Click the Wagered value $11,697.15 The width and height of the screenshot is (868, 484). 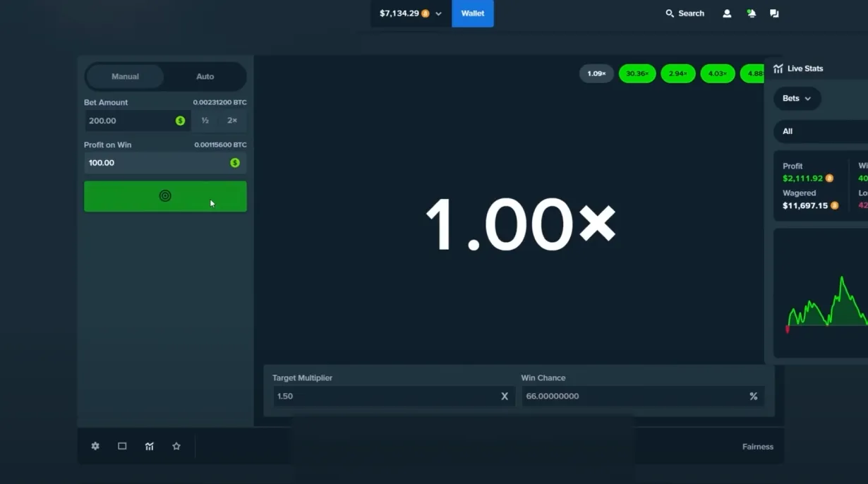805,206
